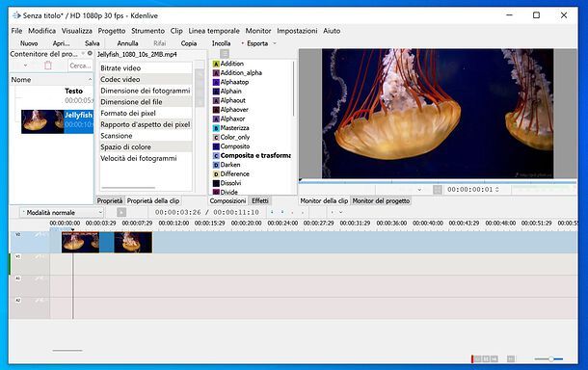Select the Darken composition icon
Image resolution: width=588 pixels, height=370 pixels.
tap(216, 165)
